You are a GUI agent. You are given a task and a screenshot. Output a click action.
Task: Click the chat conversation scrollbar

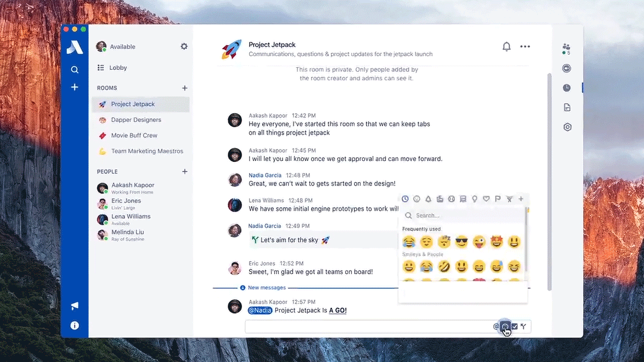[x=549, y=181]
